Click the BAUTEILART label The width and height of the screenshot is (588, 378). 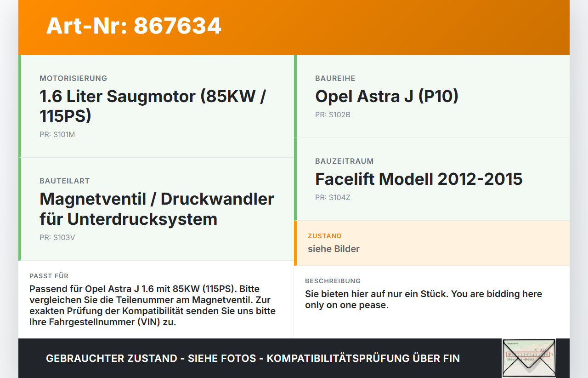click(65, 181)
